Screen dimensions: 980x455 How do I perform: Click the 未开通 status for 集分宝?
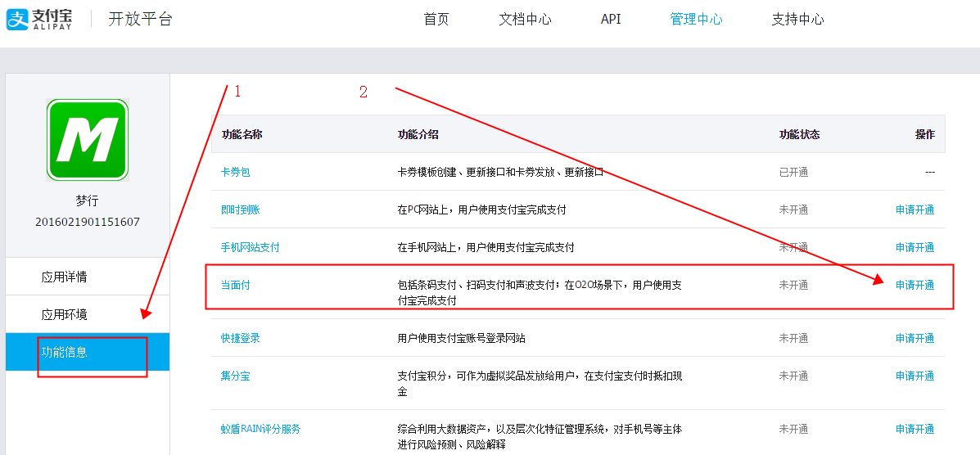(x=794, y=376)
